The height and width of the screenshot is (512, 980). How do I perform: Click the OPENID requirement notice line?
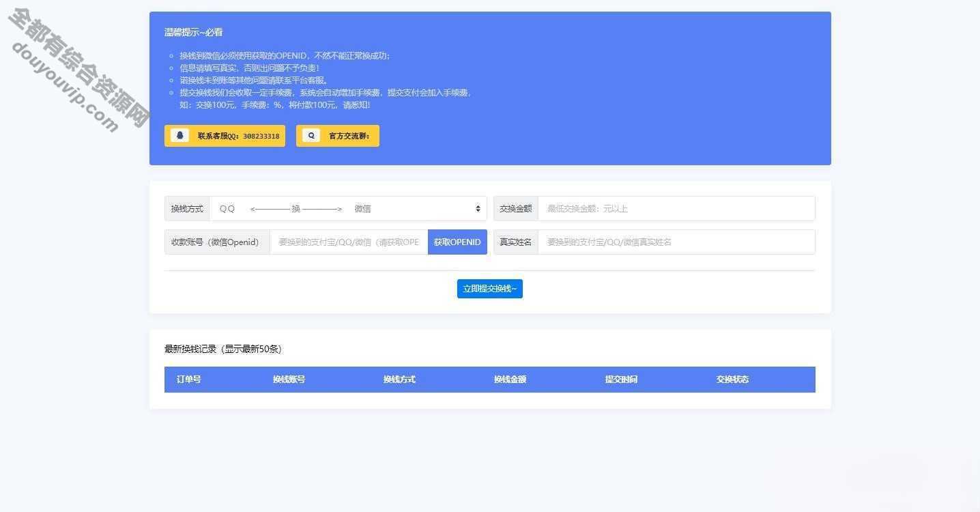coord(285,56)
